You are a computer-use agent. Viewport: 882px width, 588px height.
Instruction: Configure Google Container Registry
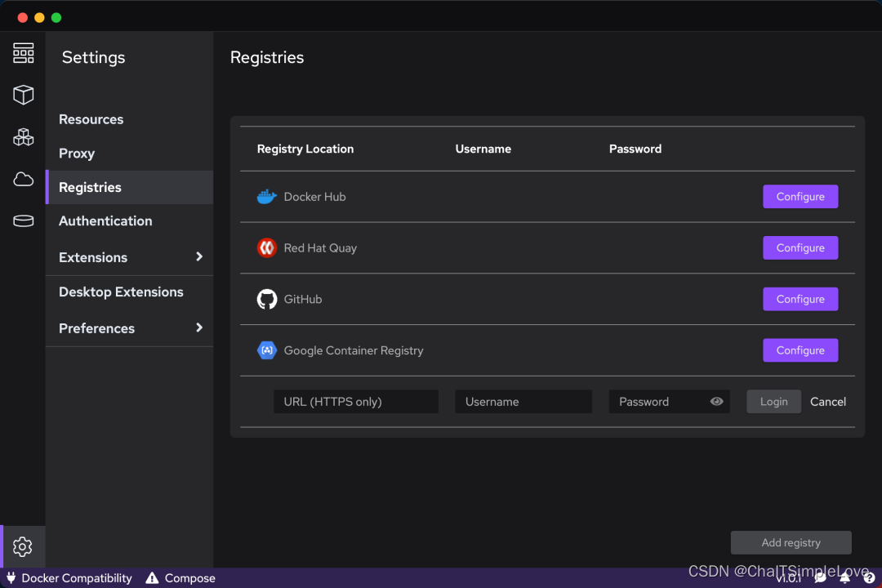coord(800,350)
